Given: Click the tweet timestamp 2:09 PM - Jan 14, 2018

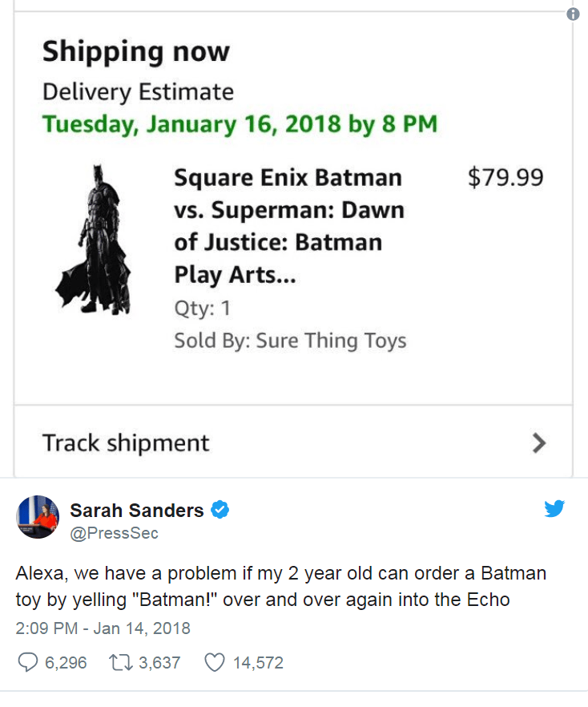Looking at the screenshot, I should point(103,628).
